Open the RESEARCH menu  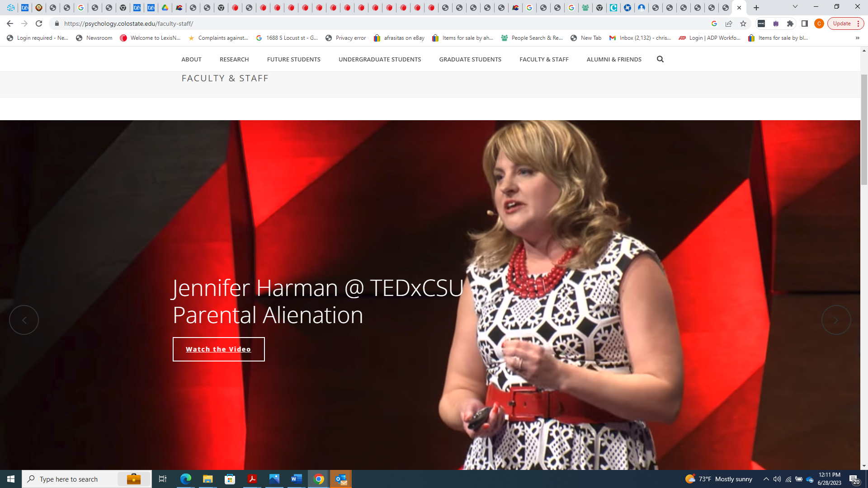point(234,59)
